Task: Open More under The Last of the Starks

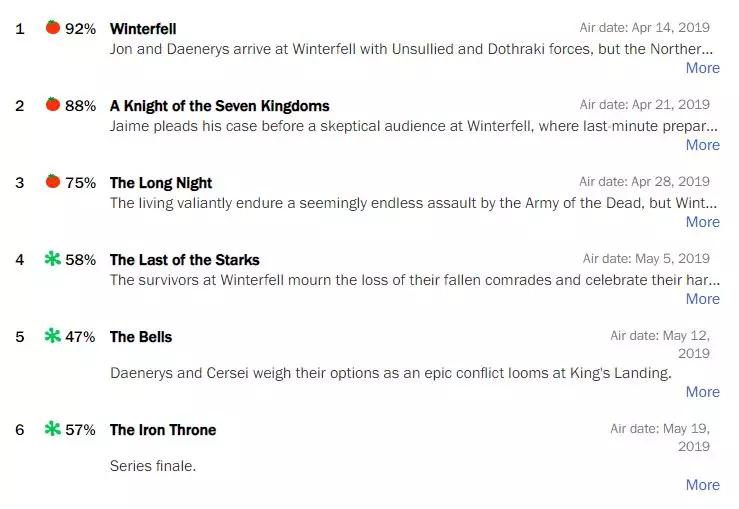Action: [702, 299]
